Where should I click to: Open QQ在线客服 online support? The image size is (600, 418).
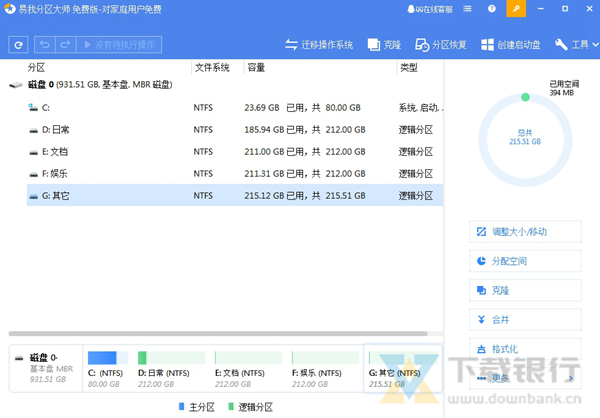click(429, 9)
